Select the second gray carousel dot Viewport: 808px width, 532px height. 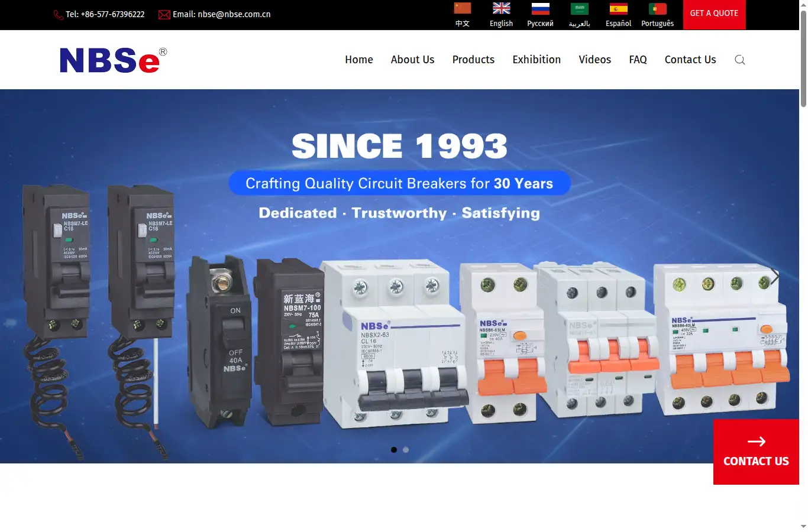point(406,450)
